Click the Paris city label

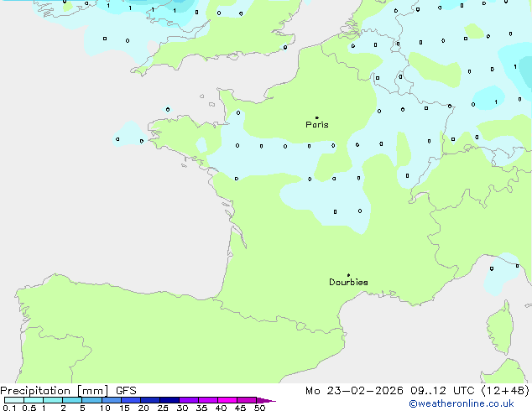[x=317, y=124]
